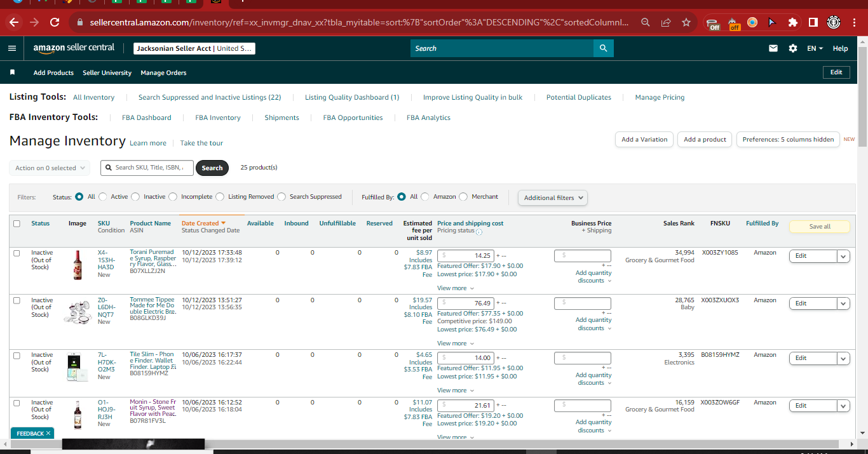Screen dimensions: 868x454
Task: Choose Inactive status filter
Action: [135, 197]
